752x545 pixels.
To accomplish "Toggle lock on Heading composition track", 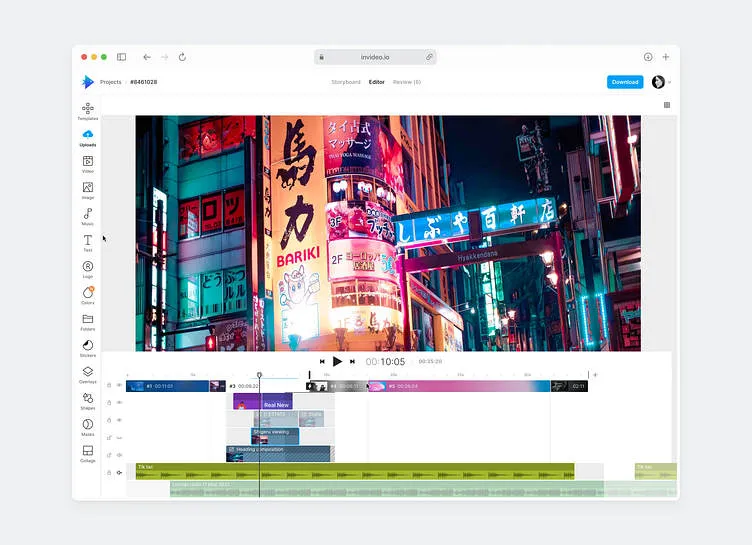I will (x=109, y=455).
